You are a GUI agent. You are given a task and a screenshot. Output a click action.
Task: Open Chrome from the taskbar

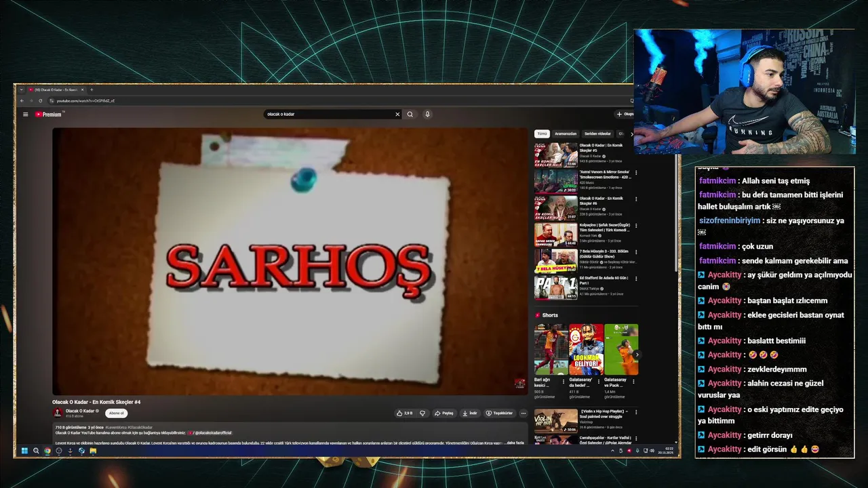[47, 451]
